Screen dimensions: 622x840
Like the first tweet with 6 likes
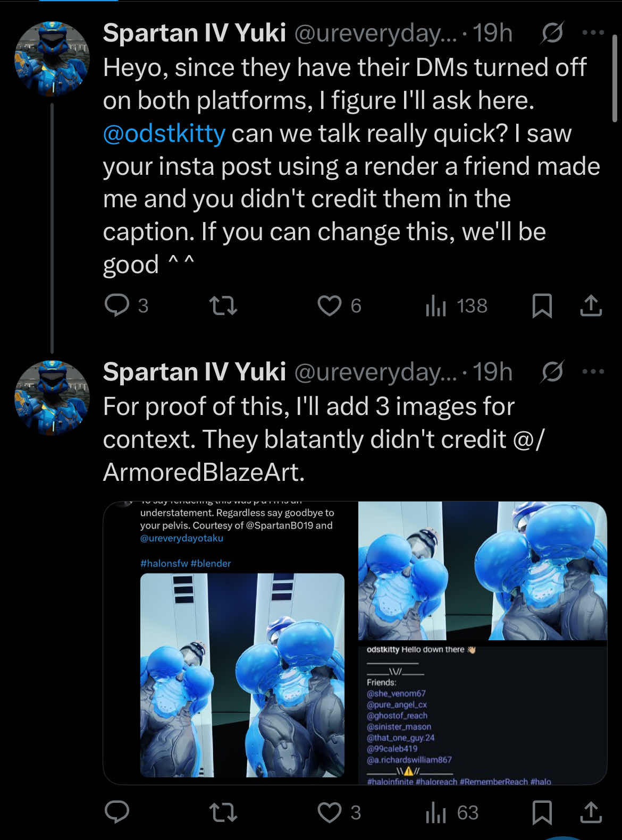(330, 306)
